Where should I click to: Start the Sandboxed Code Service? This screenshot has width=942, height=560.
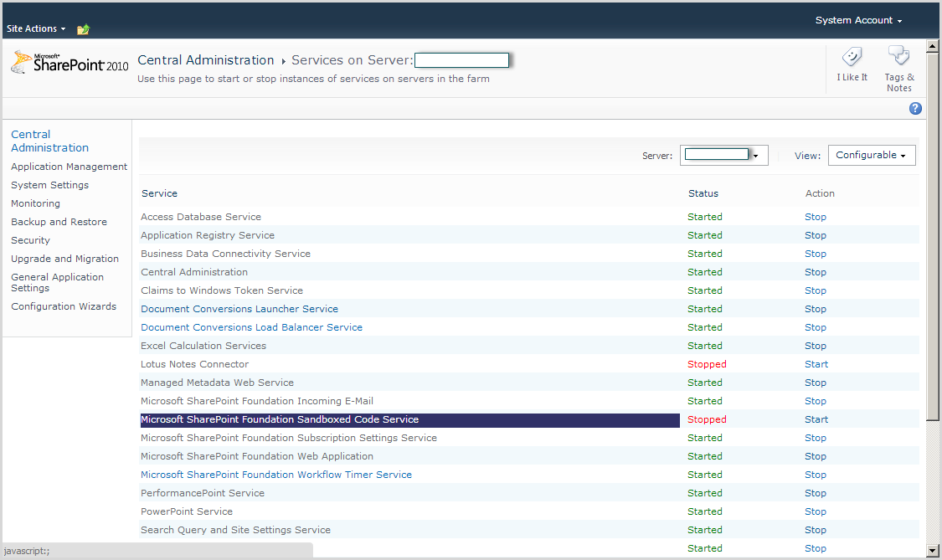816,419
